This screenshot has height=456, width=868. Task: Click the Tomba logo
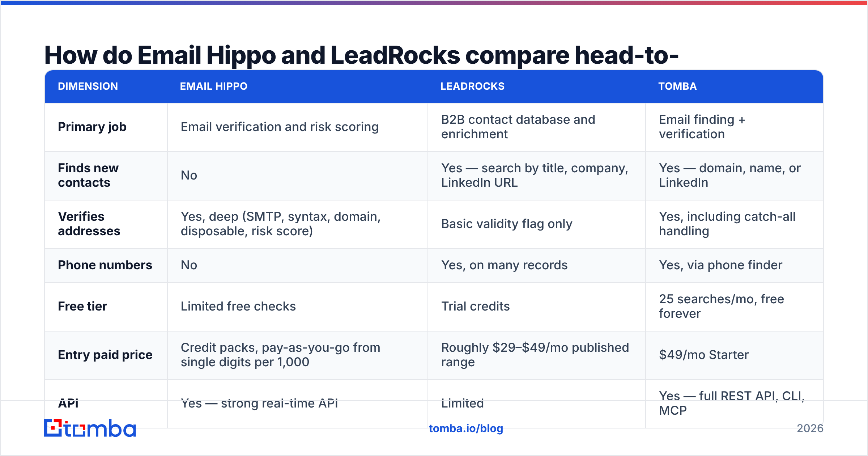pyautogui.click(x=90, y=428)
